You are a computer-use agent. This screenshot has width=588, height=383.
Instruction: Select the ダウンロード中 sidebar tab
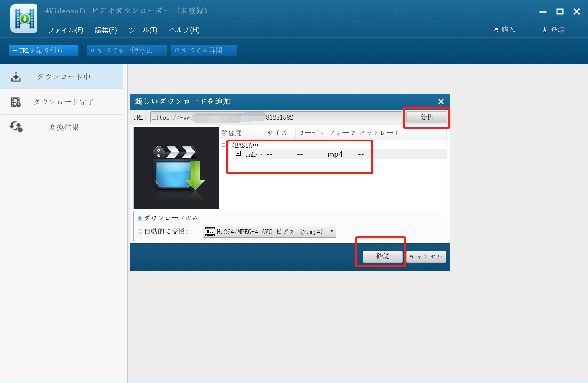click(x=62, y=77)
